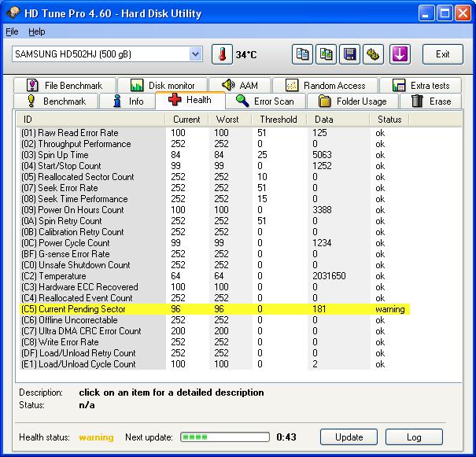Open the drive selection dropdown
Viewport: 476px width, 457px height.
(x=195, y=54)
